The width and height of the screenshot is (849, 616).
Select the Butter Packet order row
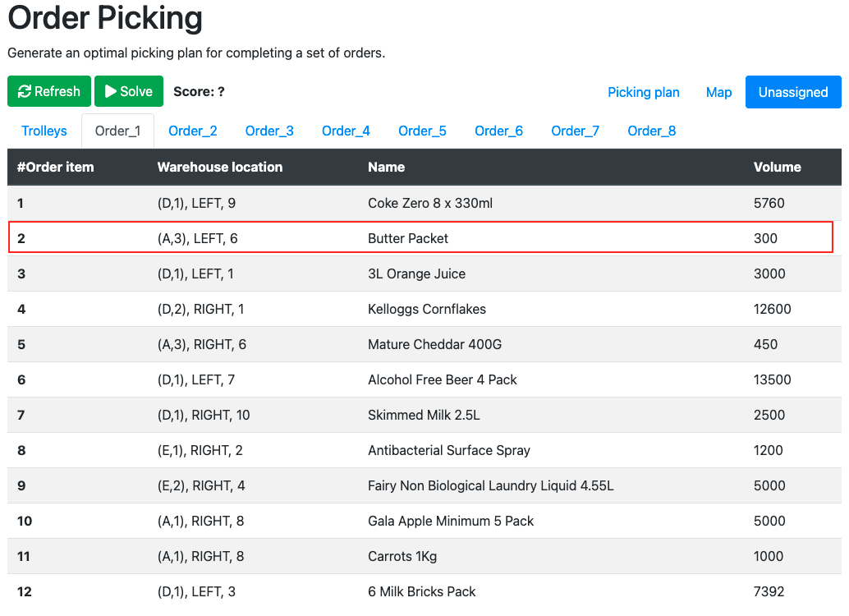point(420,237)
